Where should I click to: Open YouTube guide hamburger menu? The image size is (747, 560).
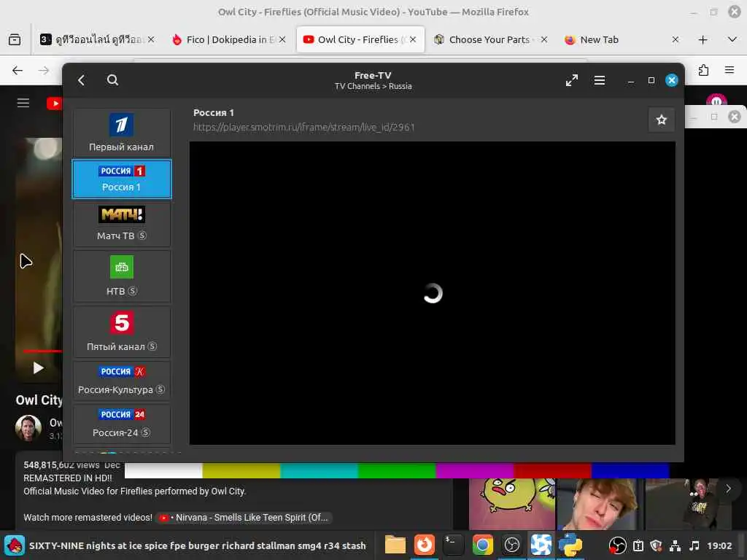pos(23,103)
